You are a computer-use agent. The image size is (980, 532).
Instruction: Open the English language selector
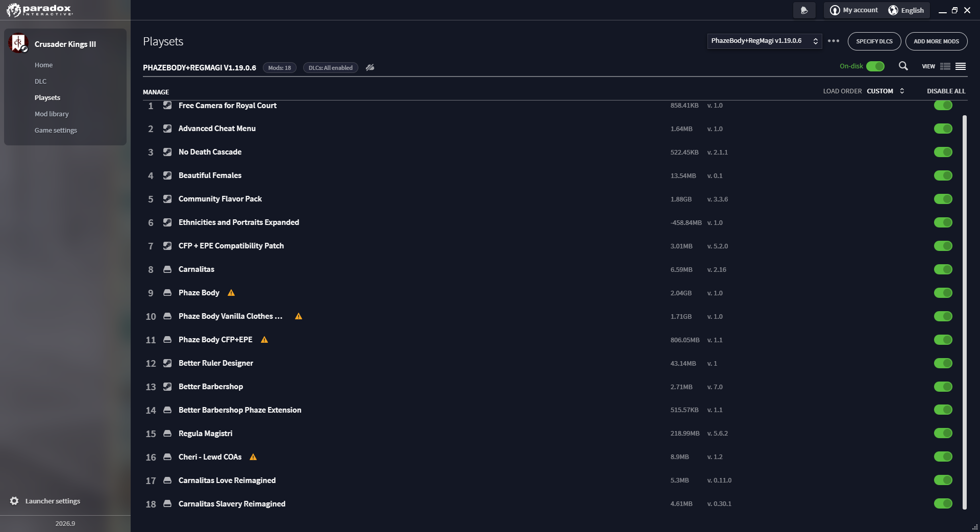click(906, 10)
